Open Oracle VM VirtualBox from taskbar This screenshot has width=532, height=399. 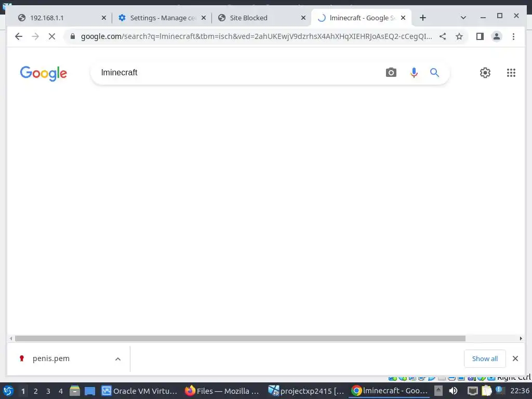pos(140,391)
